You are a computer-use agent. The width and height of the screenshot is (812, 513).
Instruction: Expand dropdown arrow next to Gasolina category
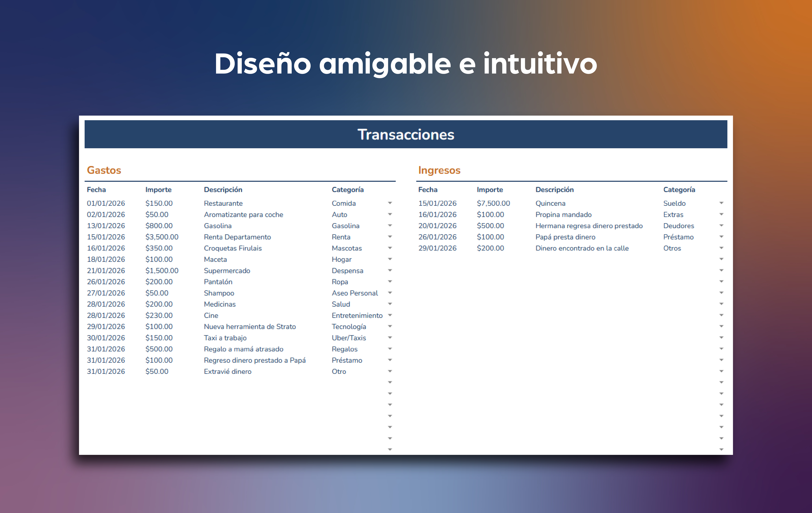click(390, 226)
